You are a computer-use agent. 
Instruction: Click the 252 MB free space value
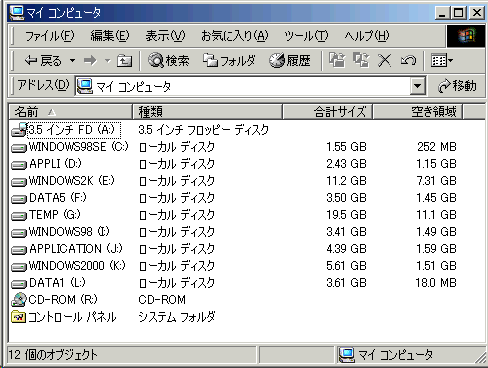pyautogui.click(x=437, y=147)
